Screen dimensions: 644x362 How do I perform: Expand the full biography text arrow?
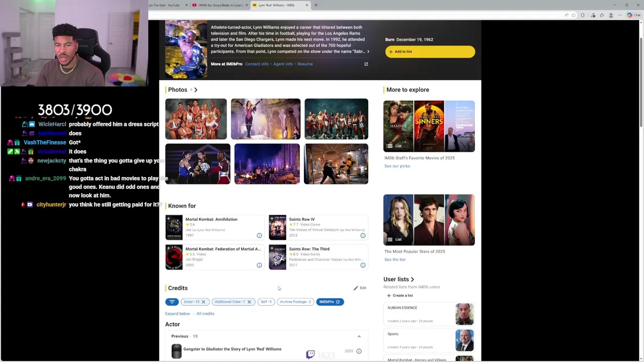pyautogui.click(x=368, y=51)
